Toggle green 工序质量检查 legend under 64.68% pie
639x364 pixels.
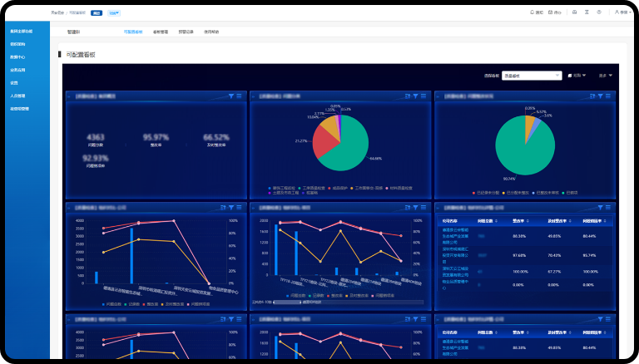(312, 188)
